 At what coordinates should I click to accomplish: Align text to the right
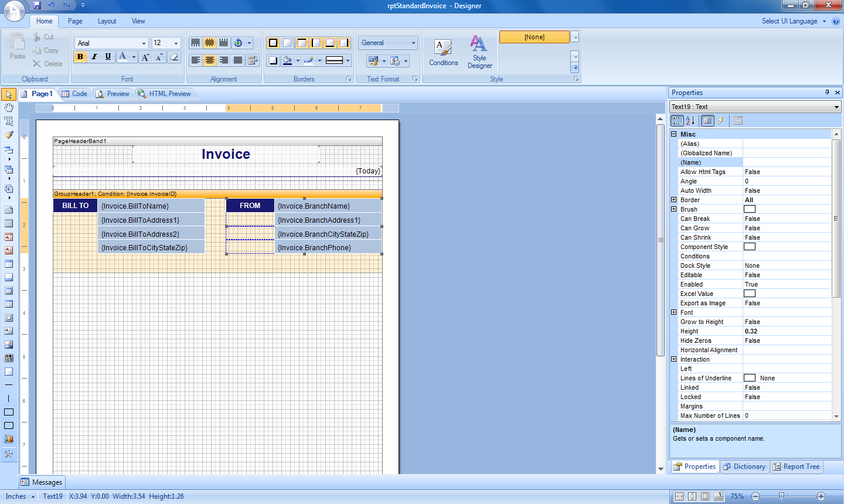[224, 60]
